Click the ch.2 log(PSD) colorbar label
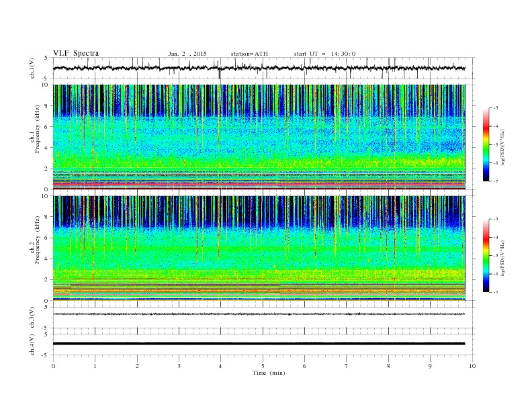Screen dimensions: 532x411 point(502,258)
